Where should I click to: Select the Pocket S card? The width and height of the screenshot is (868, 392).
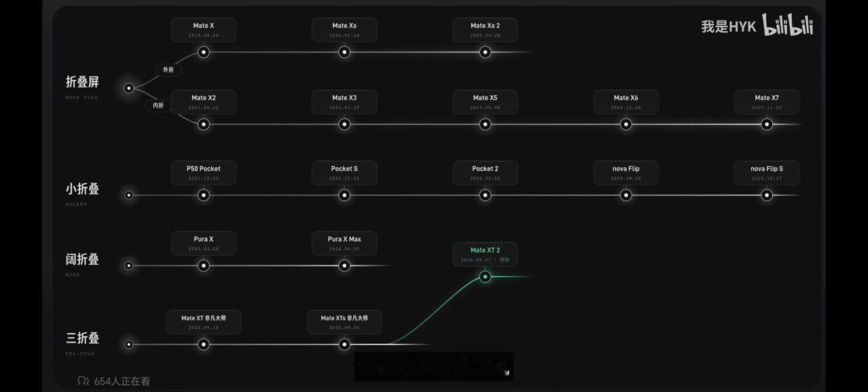(x=344, y=173)
